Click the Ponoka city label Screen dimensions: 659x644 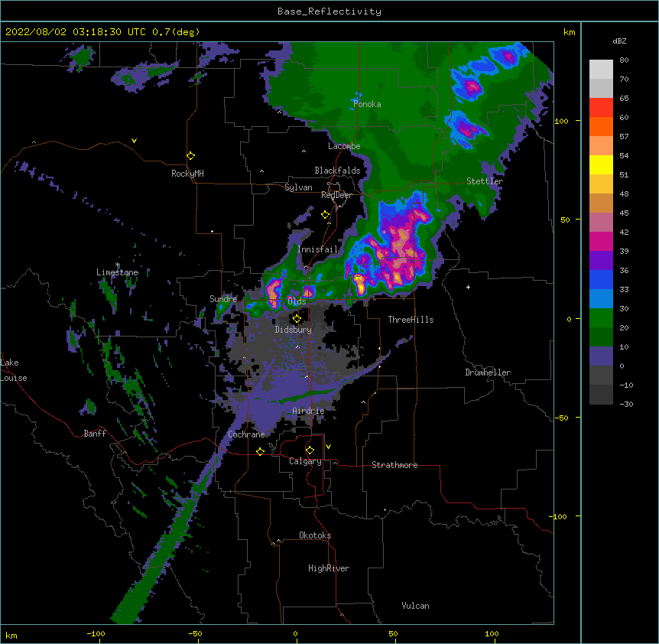coord(367,104)
